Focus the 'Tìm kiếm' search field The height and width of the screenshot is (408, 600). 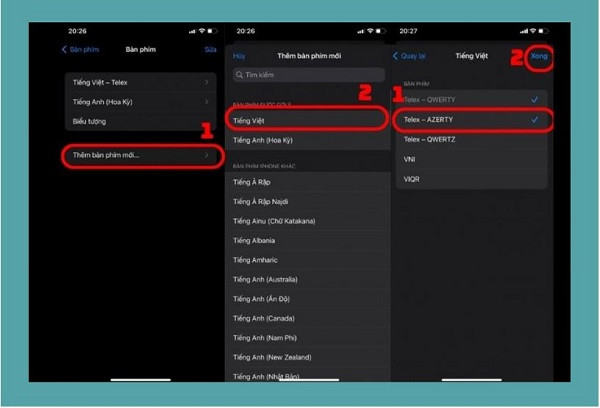click(x=308, y=75)
